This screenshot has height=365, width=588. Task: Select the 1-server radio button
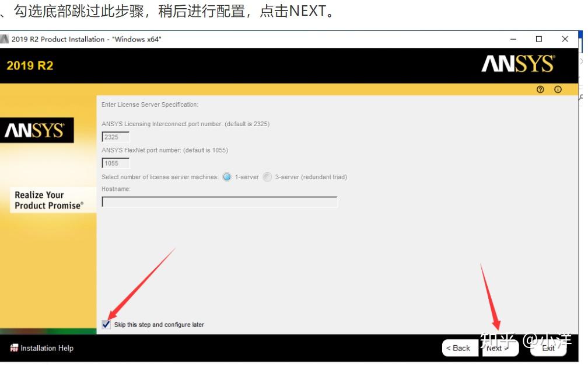coord(226,176)
